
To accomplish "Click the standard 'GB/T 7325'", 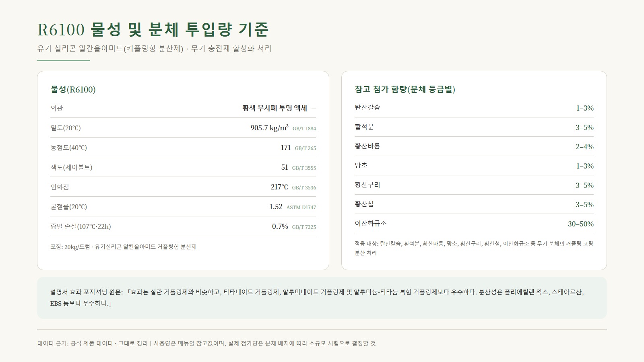I will pyautogui.click(x=304, y=227).
